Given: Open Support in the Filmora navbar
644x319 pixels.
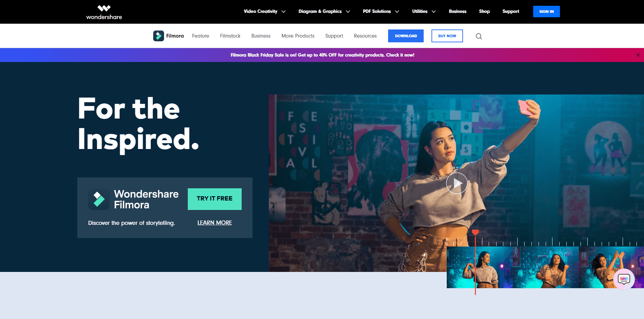Looking at the screenshot, I should point(334,36).
